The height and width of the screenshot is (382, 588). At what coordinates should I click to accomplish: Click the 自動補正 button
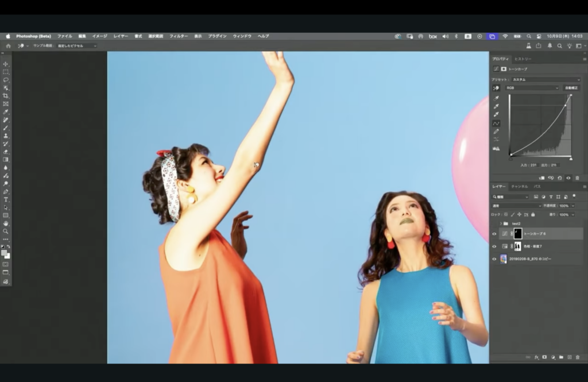[571, 88]
